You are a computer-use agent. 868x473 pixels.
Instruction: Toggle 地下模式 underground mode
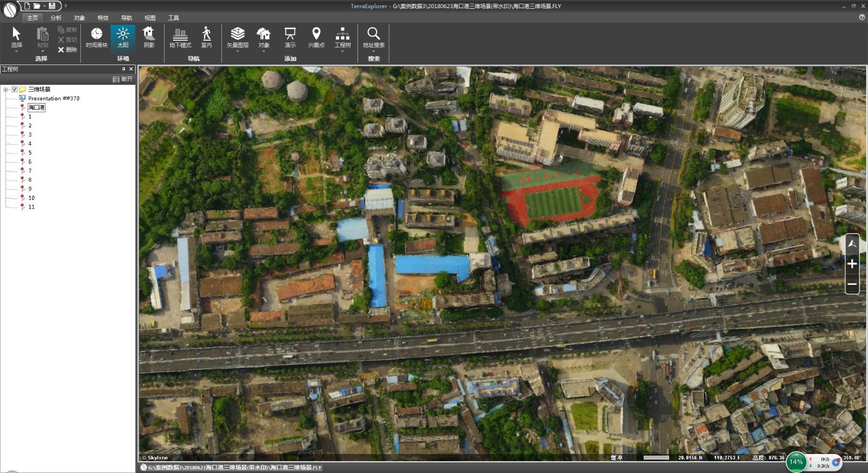click(180, 38)
